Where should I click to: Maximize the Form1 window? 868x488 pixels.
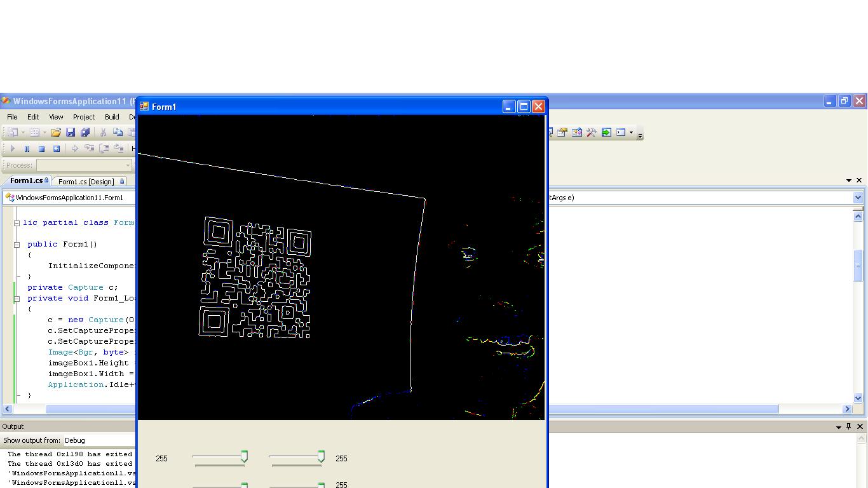click(524, 107)
